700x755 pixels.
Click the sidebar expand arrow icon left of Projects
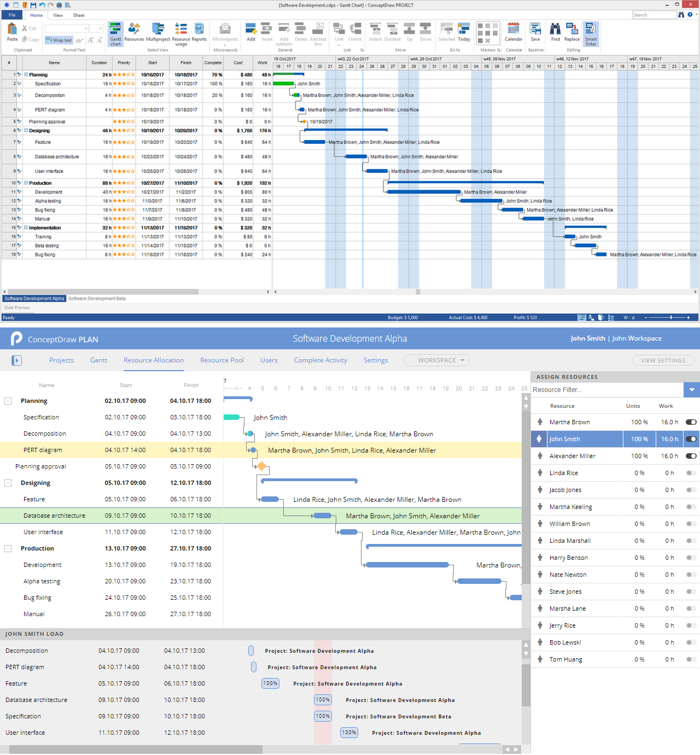click(16, 360)
